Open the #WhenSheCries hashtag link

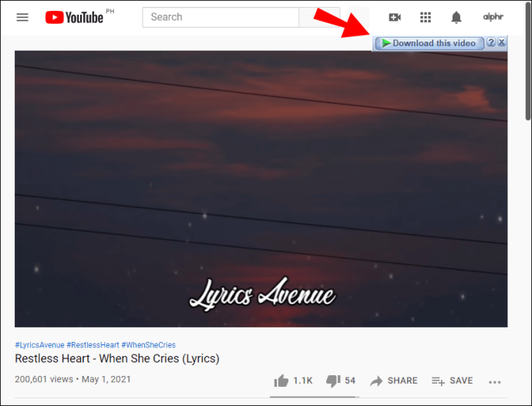[x=149, y=345]
